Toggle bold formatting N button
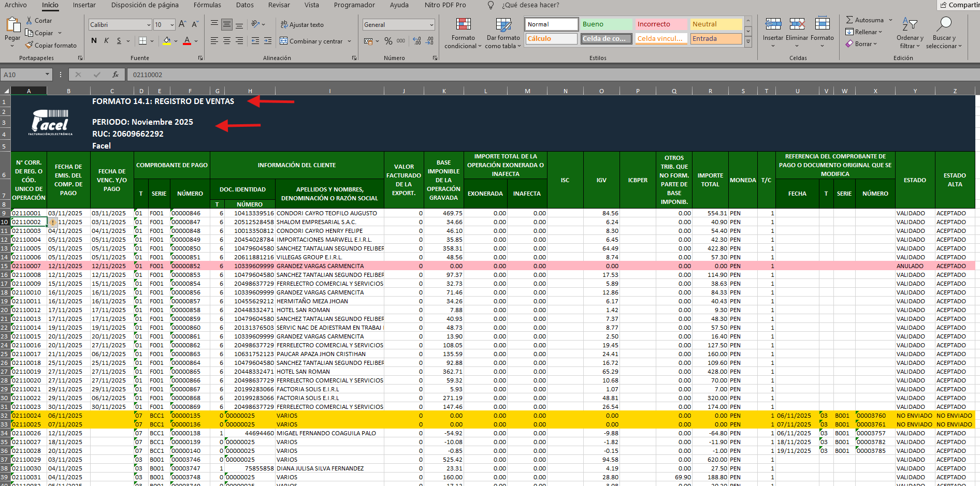Screen dimensions: 980x486 [x=94, y=41]
